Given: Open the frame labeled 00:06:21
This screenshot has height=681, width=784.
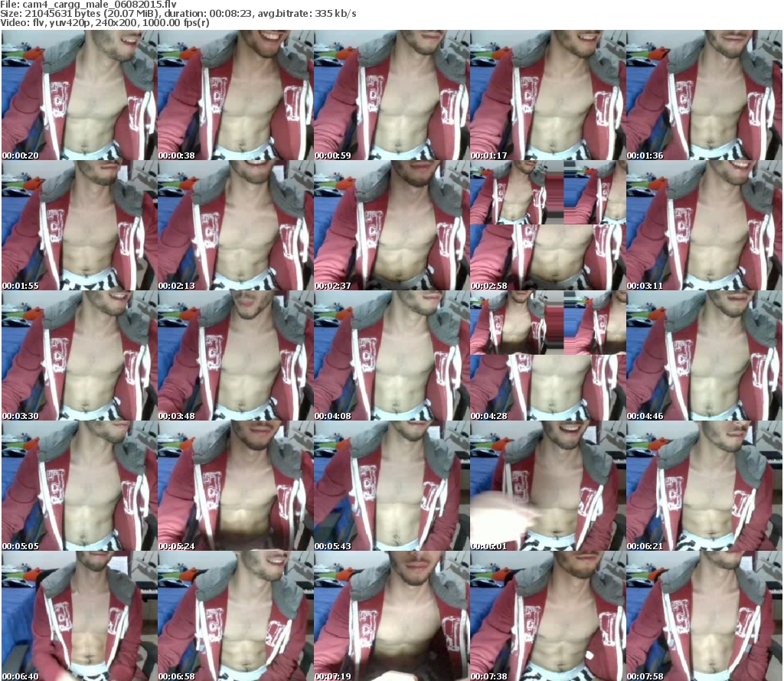Looking at the screenshot, I should coord(704,486).
